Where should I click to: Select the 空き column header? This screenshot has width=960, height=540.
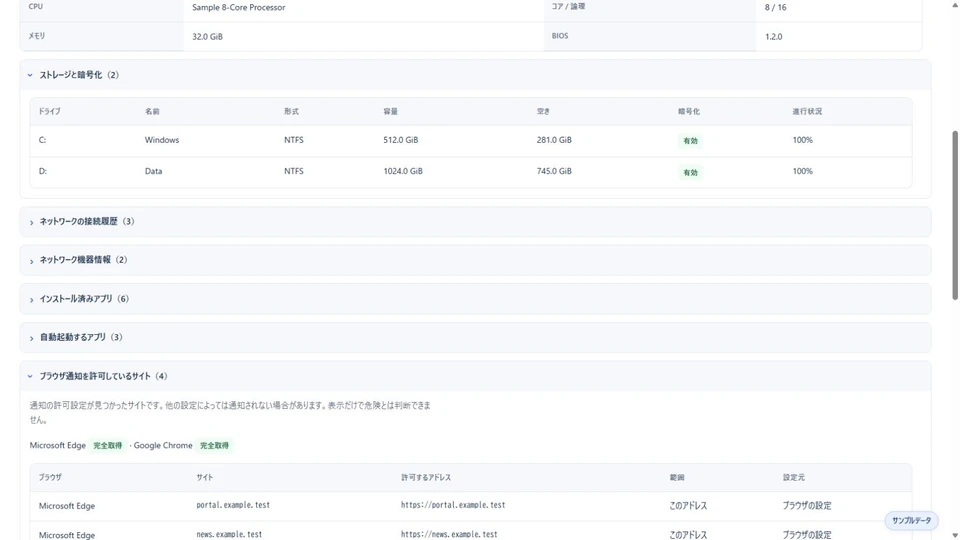click(x=544, y=111)
